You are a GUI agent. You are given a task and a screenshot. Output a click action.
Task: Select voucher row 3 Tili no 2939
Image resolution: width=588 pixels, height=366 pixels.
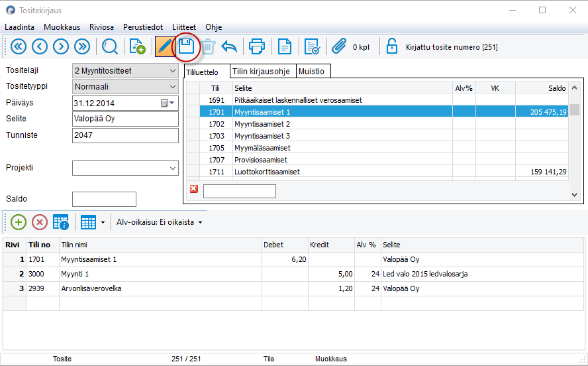point(42,288)
